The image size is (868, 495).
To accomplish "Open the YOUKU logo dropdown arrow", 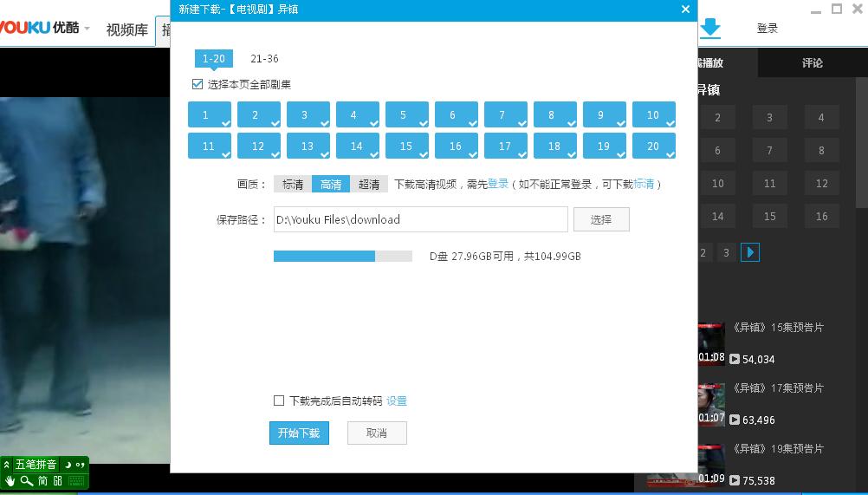I will click(87, 29).
